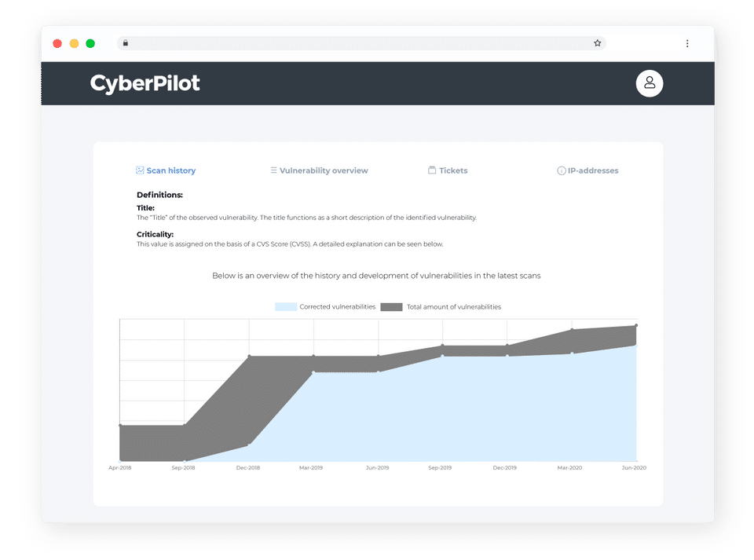Screen dimensions: 754x560
Task: Switch to the Scan history tab
Action: tap(166, 170)
